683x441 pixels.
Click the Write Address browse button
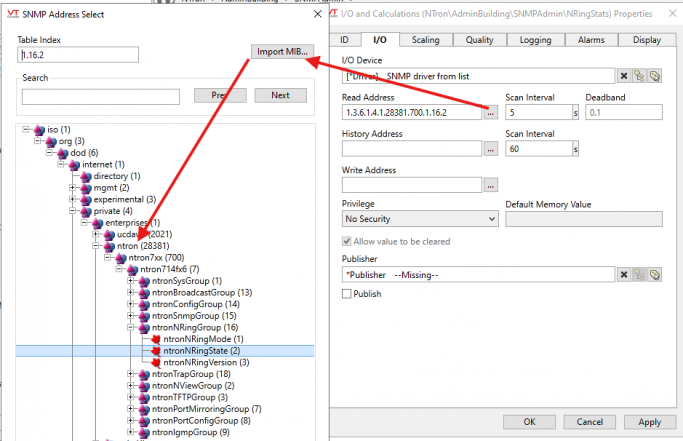pyautogui.click(x=490, y=184)
